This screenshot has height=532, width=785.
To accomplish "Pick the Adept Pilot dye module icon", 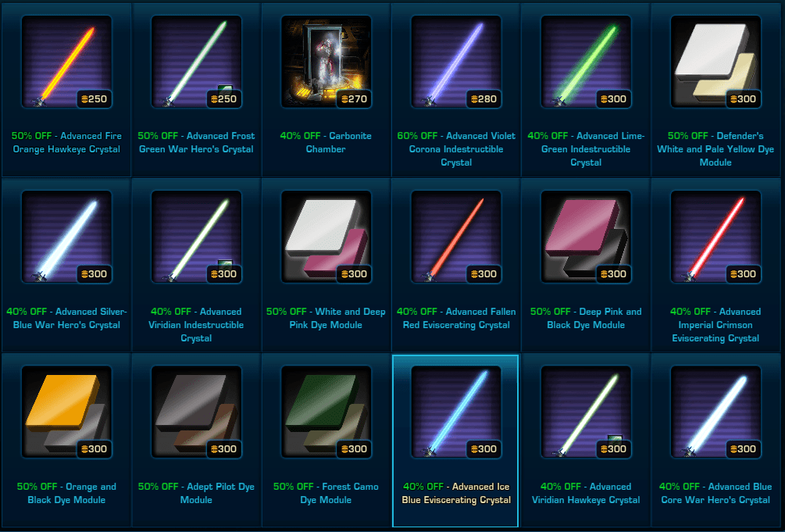I will pyautogui.click(x=196, y=412).
